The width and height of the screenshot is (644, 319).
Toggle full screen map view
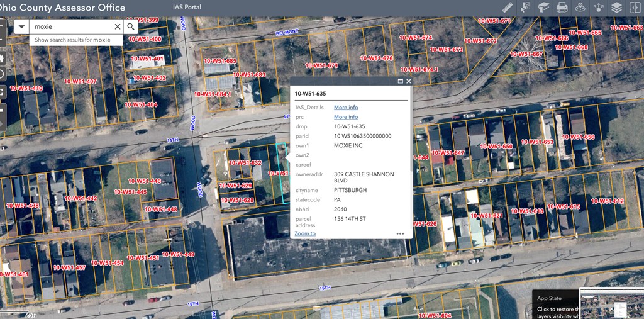tap(2, 92)
